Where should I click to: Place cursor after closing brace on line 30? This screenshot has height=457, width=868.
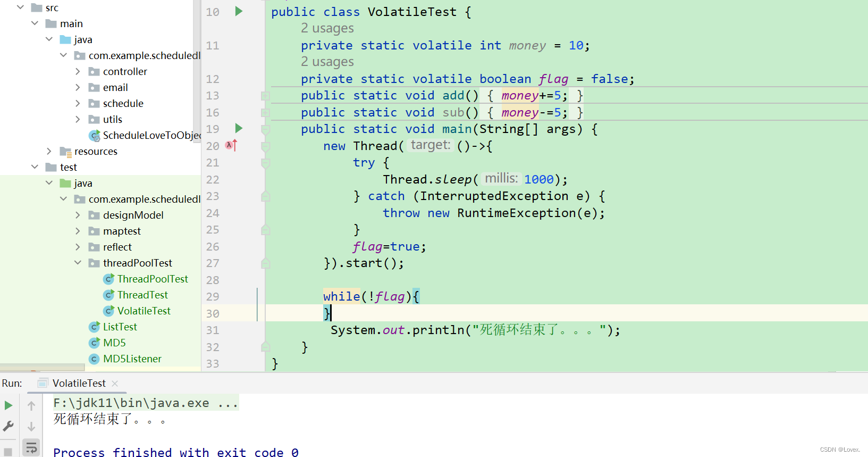[x=331, y=313]
